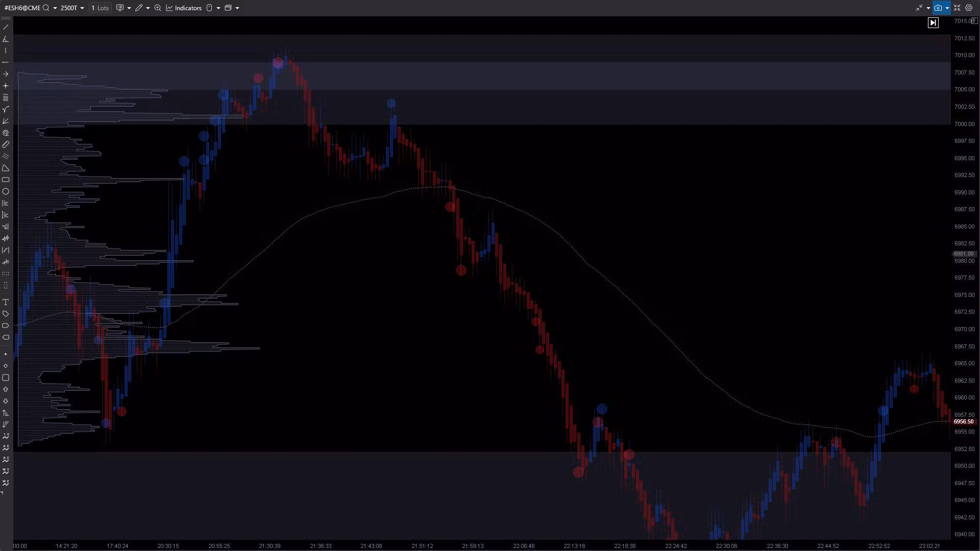Select the Up Arrow marker tool
Image resolution: width=980 pixels, height=551 pixels.
6,389
